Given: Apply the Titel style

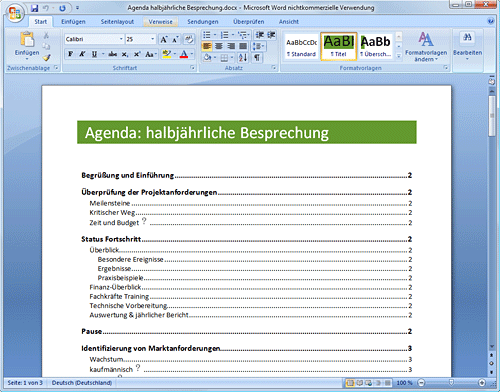Looking at the screenshot, I should pyautogui.click(x=339, y=47).
